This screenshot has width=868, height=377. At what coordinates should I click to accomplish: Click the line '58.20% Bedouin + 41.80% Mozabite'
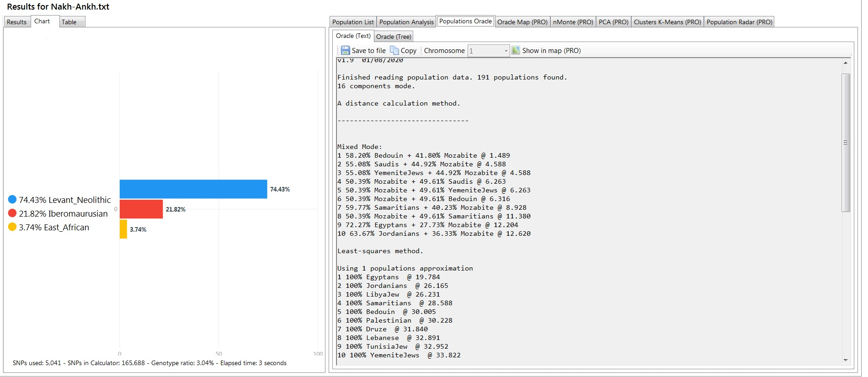click(x=424, y=155)
